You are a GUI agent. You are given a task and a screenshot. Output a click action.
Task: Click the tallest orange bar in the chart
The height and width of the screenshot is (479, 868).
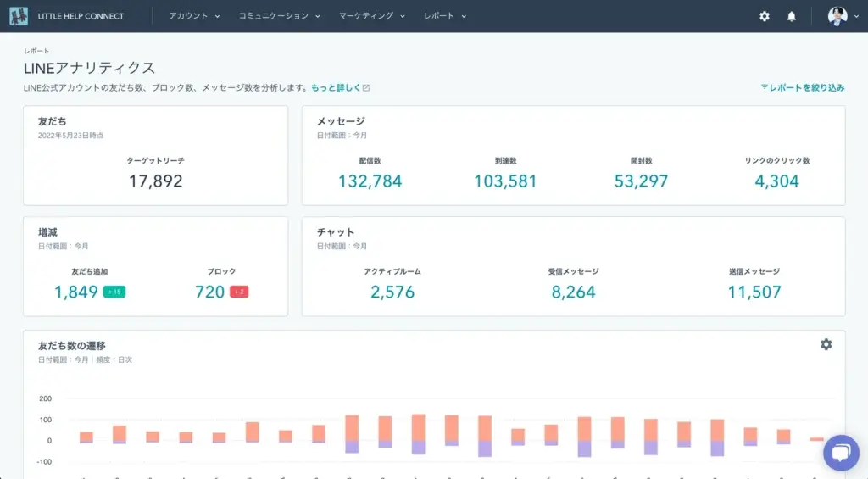point(418,427)
